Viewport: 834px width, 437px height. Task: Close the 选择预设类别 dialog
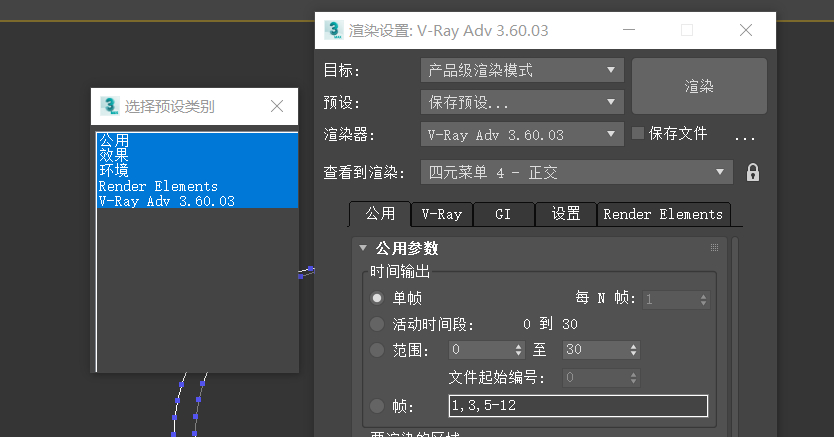click(277, 106)
